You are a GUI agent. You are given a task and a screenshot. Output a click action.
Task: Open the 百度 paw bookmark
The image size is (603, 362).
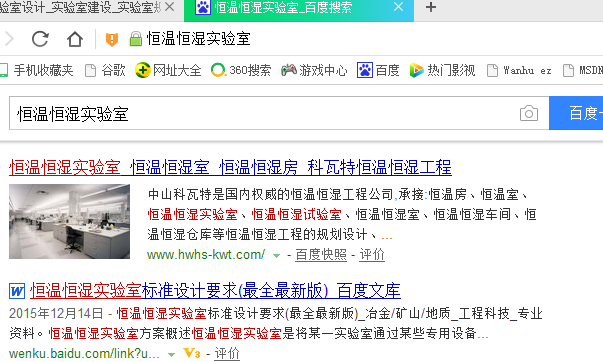(378, 70)
